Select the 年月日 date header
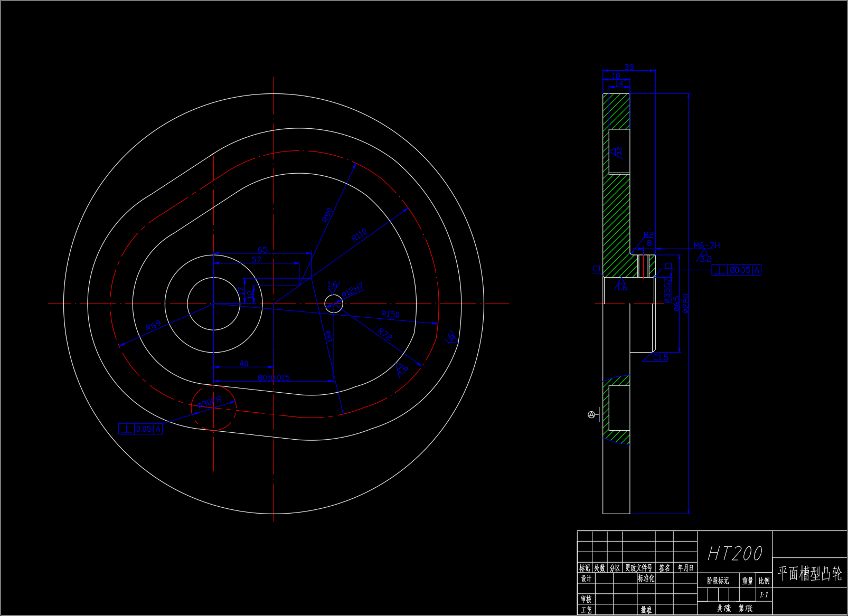848x616 pixels. (x=685, y=568)
